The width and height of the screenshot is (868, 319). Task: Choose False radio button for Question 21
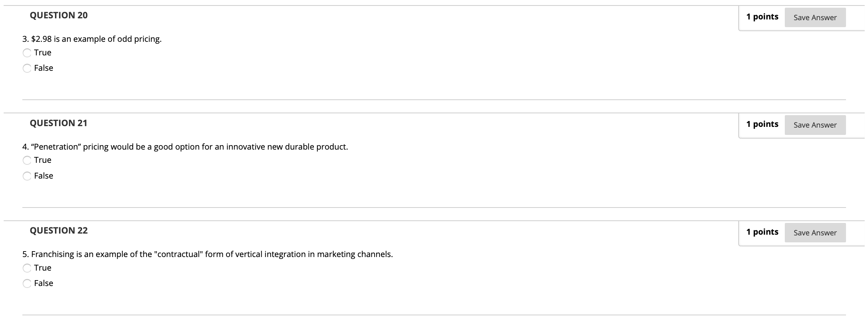(x=27, y=176)
